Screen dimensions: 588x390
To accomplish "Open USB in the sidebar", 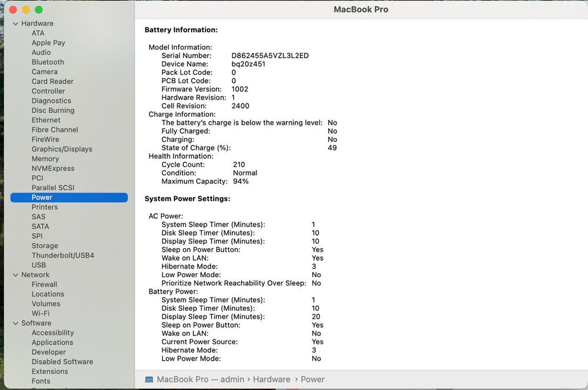I will pos(39,265).
